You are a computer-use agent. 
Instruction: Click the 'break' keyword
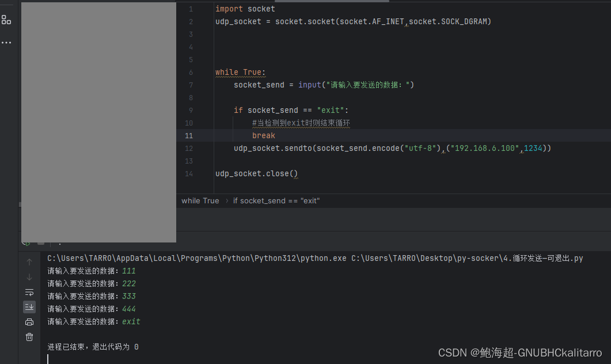(263, 135)
